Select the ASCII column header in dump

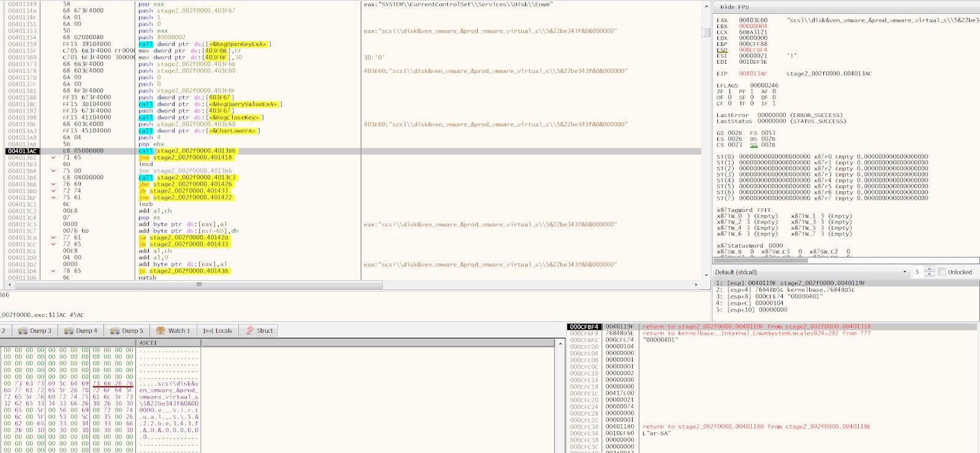click(148, 343)
